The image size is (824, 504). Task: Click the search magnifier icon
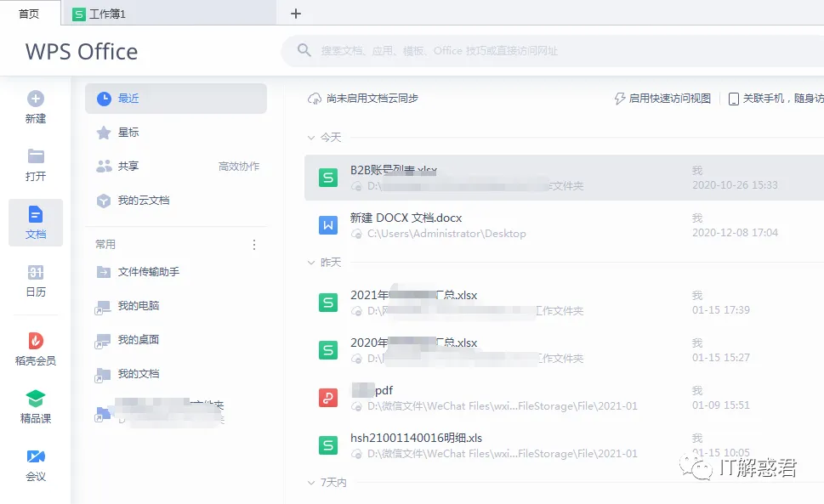tap(304, 50)
